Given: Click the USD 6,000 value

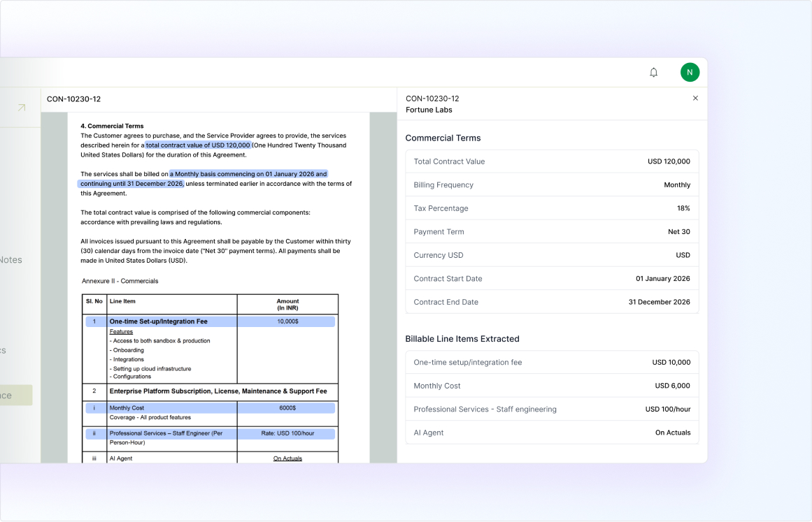Looking at the screenshot, I should (672, 386).
